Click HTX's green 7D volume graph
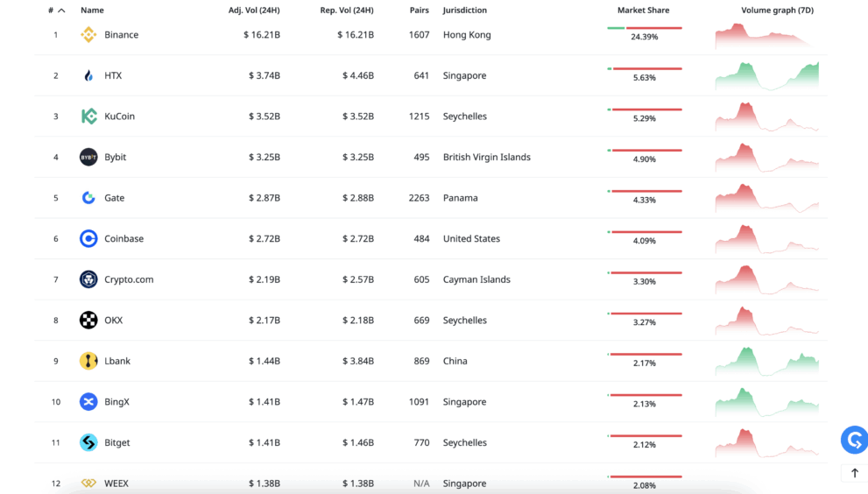868x494 pixels. (x=766, y=76)
